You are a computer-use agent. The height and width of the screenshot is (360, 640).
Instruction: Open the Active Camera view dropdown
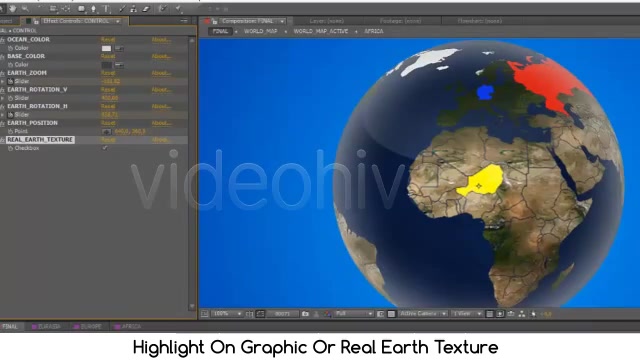pyautogui.click(x=423, y=313)
